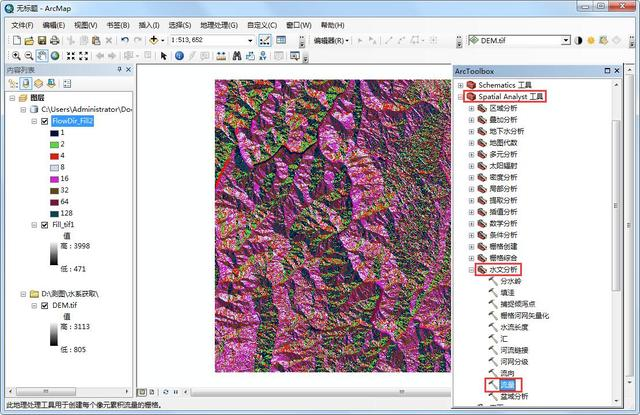The width and height of the screenshot is (640, 415).
Task: Open the 流向 flow direction tool
Action: (x=507, y=373)
